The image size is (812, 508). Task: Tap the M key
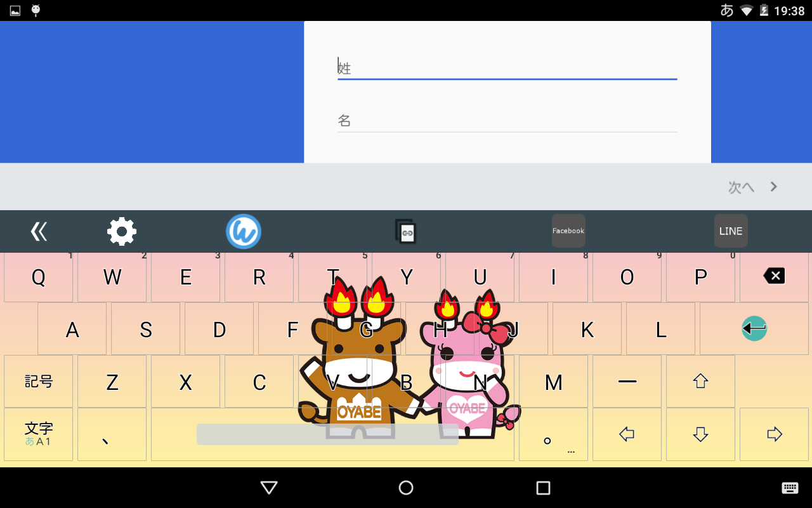pos(553,381)
